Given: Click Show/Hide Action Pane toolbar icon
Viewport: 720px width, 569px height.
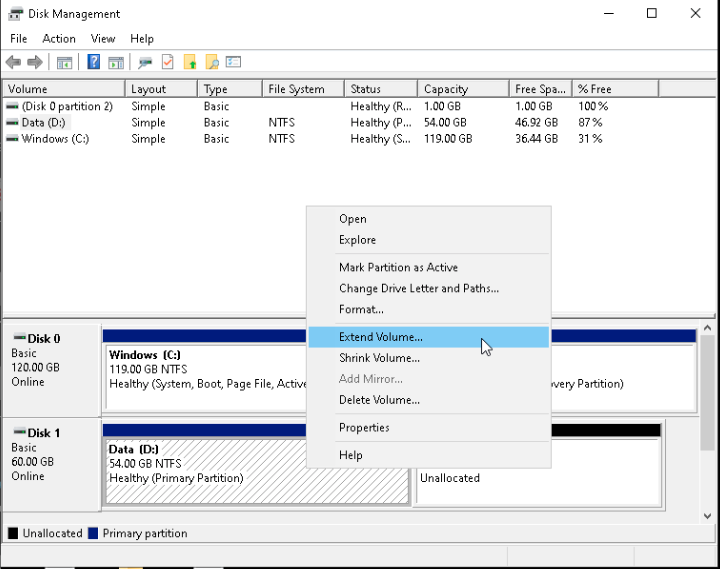Looking at the screenshot, I should pos(116,62).
